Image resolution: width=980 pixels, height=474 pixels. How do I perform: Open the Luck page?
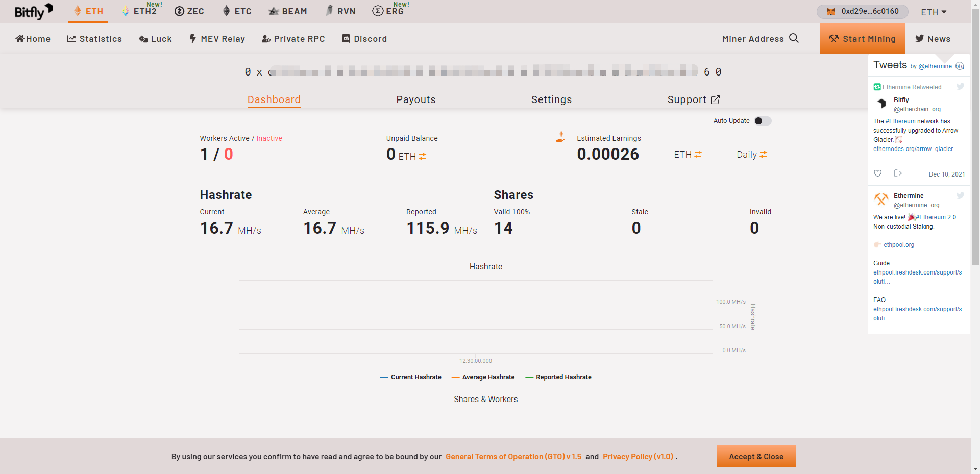155,39
